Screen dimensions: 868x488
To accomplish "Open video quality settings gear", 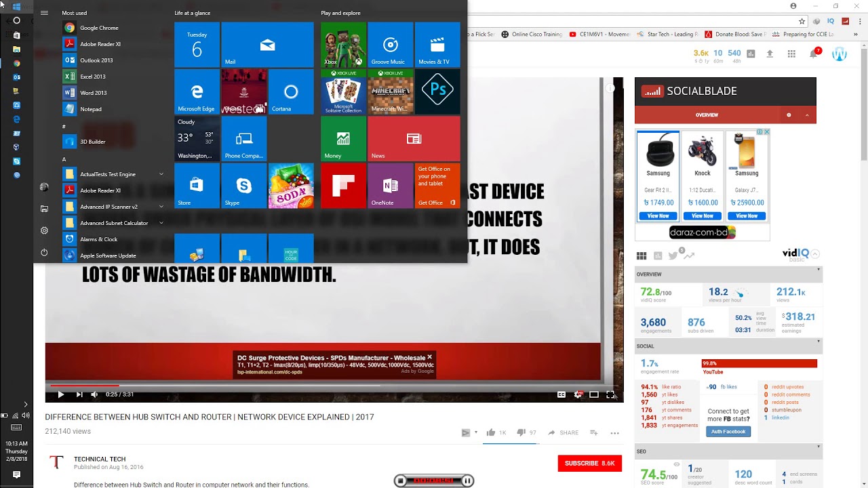I will (578, 394).
